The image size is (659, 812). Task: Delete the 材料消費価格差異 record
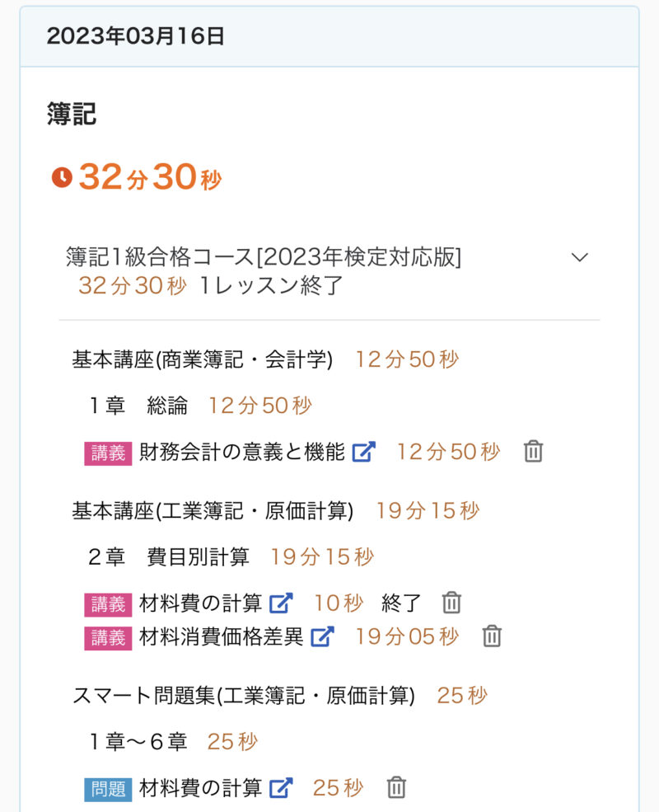pyautogui.click(x=492, y=636)
